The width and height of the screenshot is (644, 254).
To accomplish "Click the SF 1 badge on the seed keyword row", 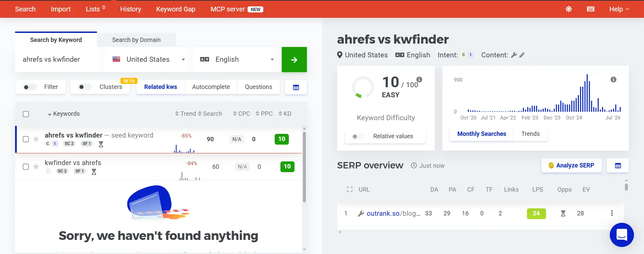I will (87, 144).
